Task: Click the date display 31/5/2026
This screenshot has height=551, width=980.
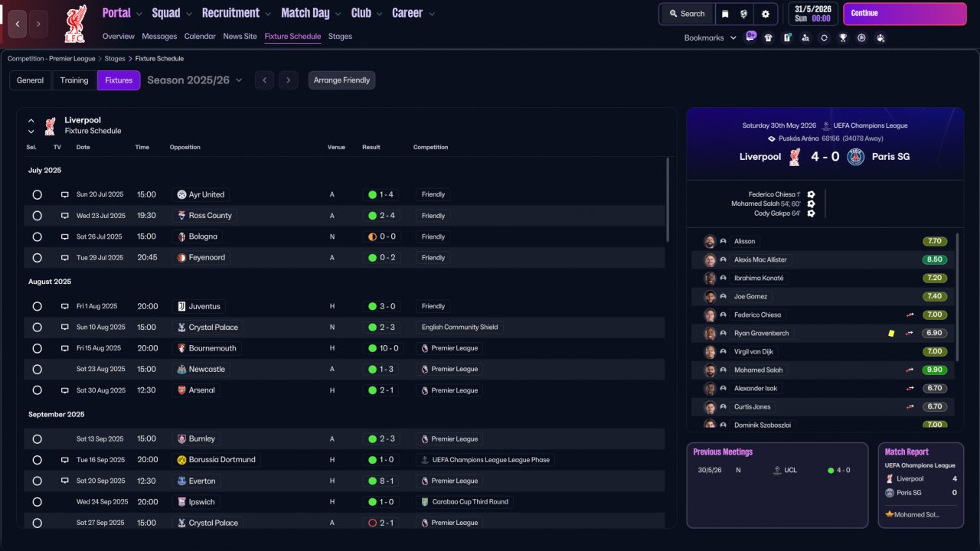Action: coord(812,9)
